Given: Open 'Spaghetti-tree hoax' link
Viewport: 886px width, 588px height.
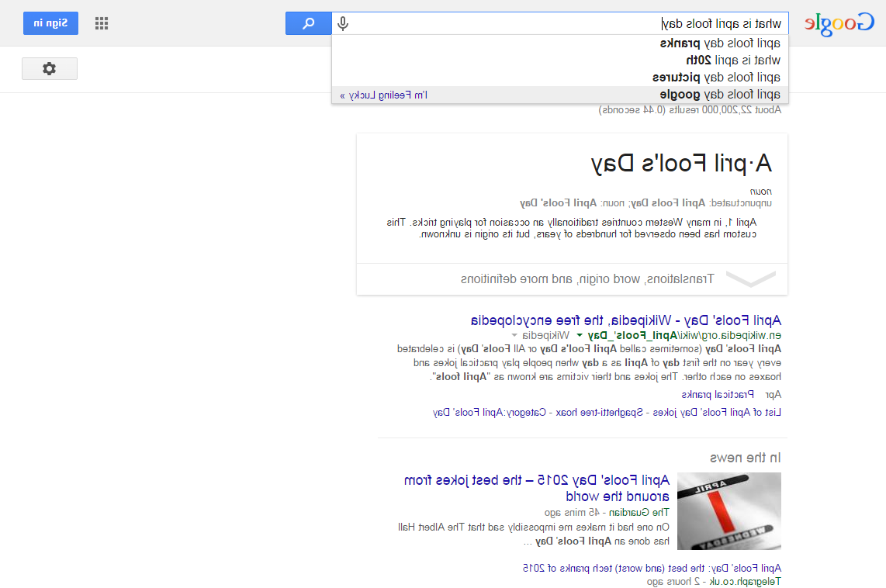Looking at the screenshot, I should pyautogui.click(x=600, y=413).
